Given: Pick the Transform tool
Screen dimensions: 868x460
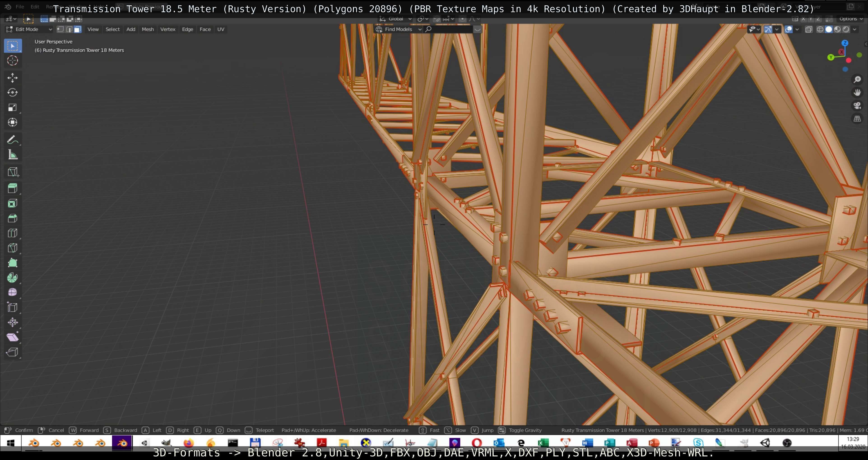Looking at the screenshot, I should pyautogui.click(x=13, y=122).
